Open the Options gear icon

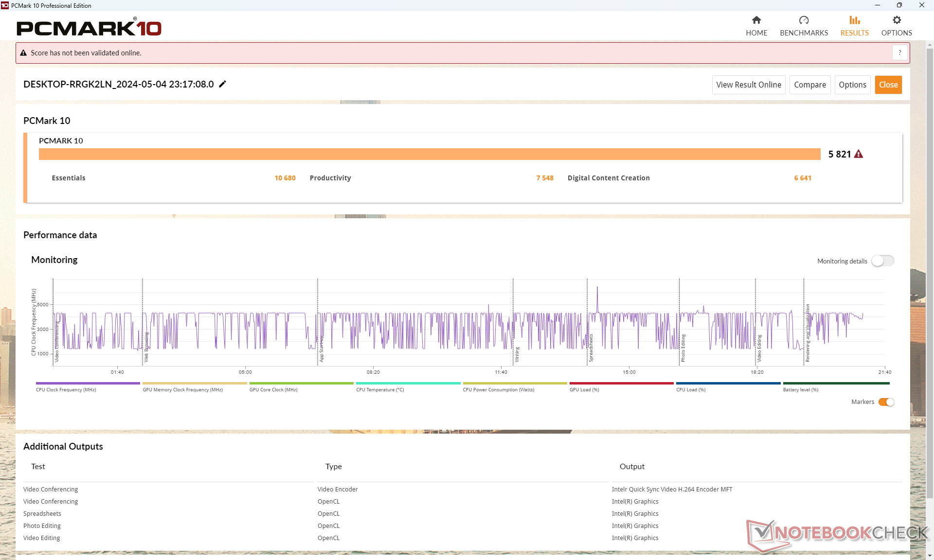tap(897, 20)
